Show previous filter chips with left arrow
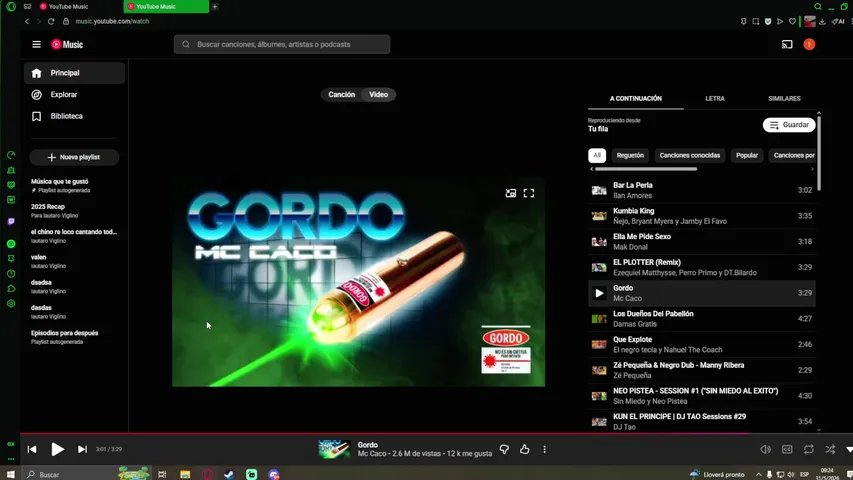This screenshot has width=853, height=480. click(x=591, y=169)
